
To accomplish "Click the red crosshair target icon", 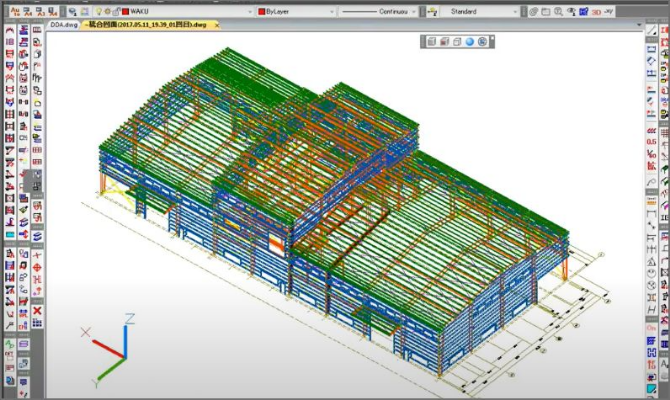I will pos(37,268).
